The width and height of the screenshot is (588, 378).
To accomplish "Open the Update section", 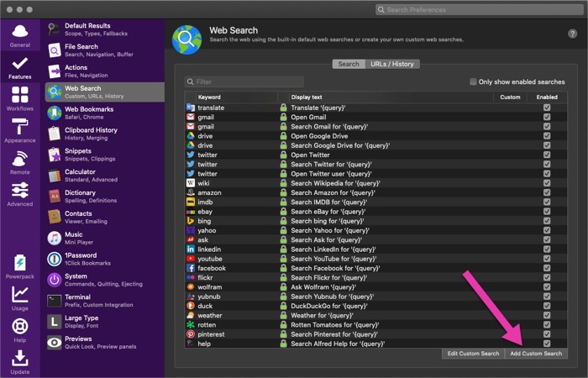I will click(20, 362).
